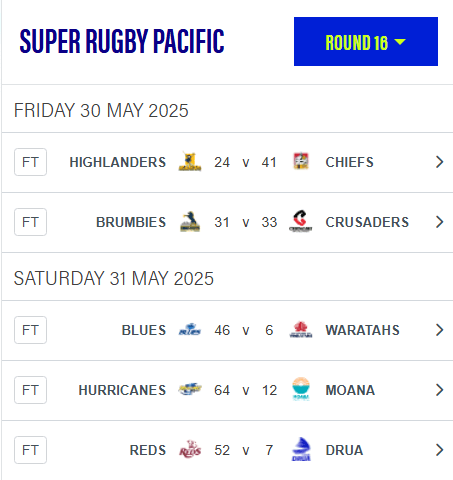Click the Crusaders team logo
The width and height of the screenshot is (453, 480).
pos(301,221)
